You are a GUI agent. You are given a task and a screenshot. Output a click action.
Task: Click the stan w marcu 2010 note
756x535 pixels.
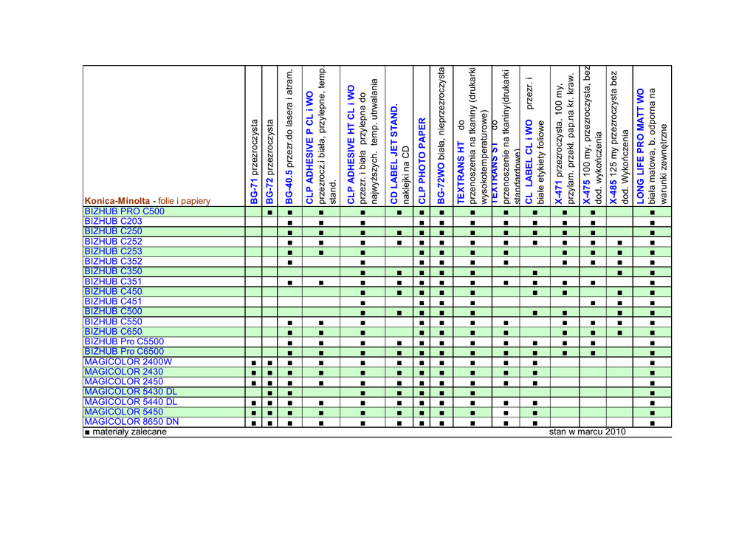[x=588, y=432]
